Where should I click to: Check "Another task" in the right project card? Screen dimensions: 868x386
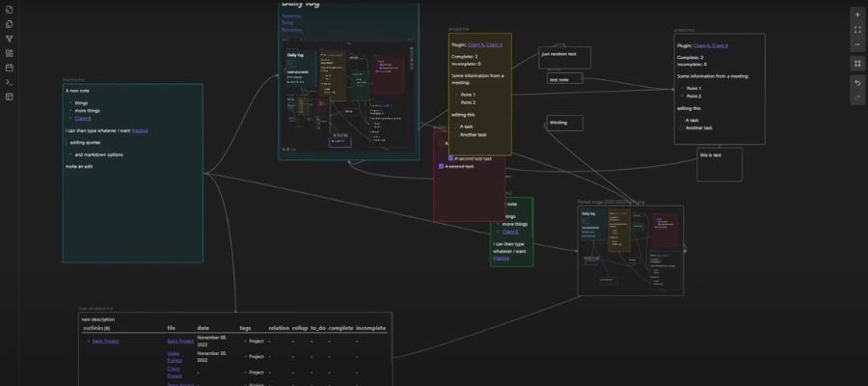click(x=681, y=127)
